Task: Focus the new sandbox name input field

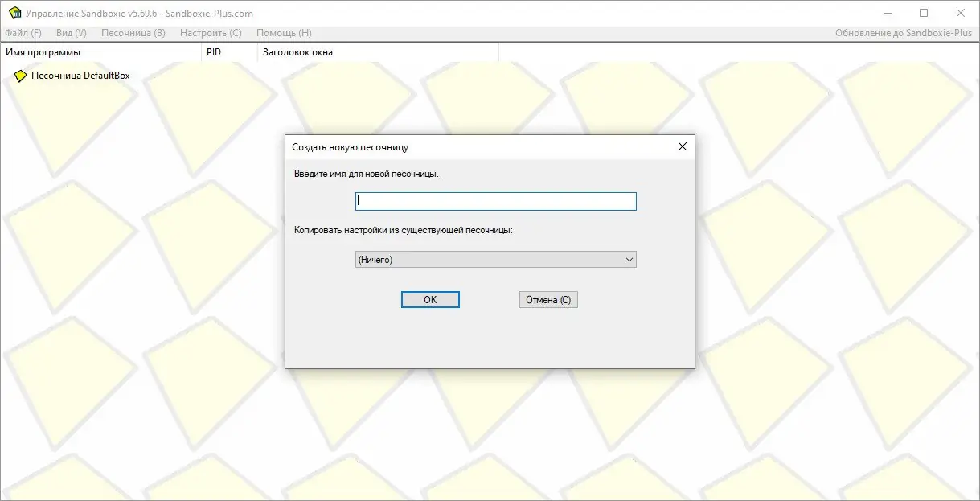Action: point(495,201)
